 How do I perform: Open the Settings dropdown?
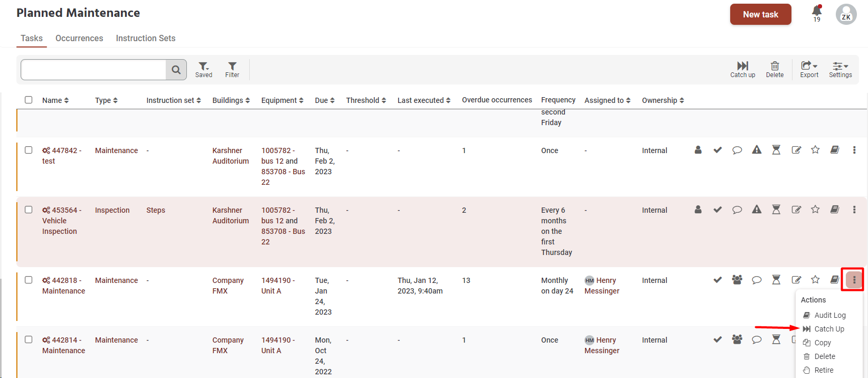click(x=840, y=69)
